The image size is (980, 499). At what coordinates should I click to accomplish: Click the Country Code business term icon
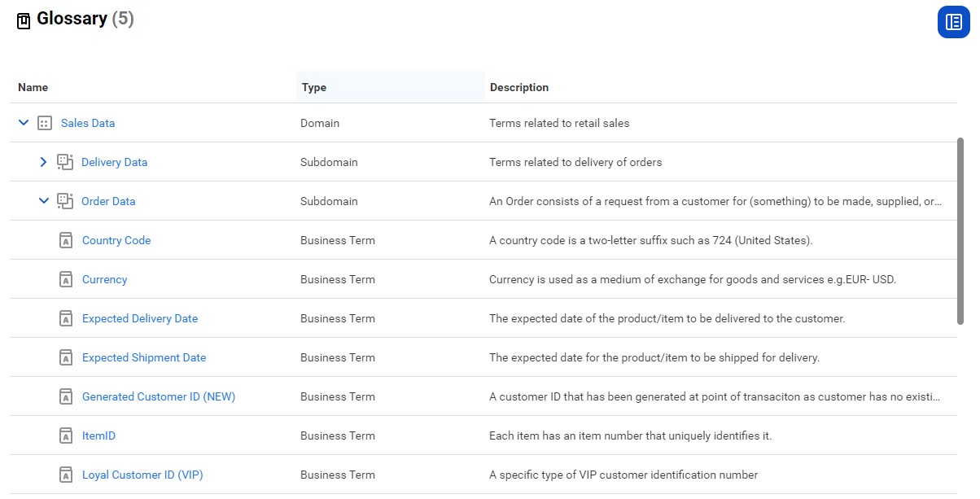point(66,240)
